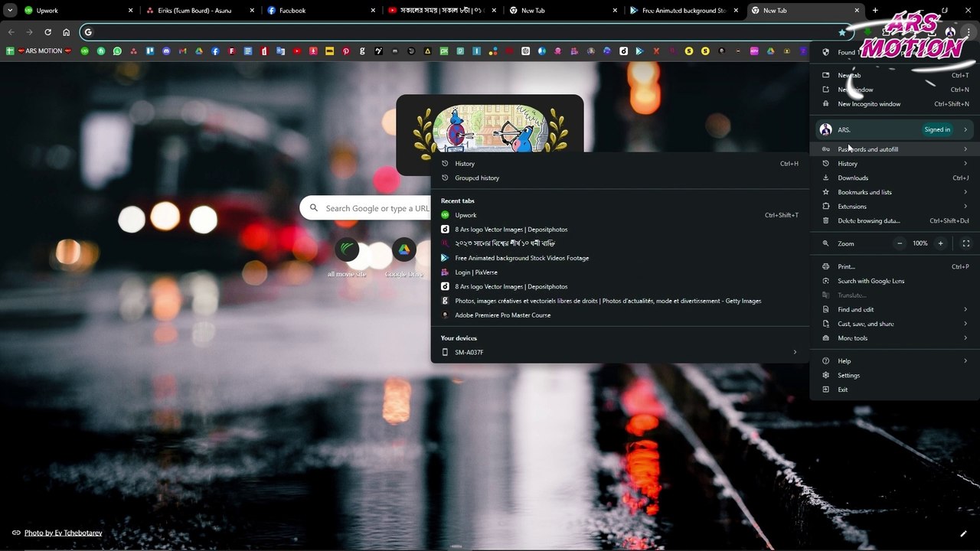The width and height of the screenshot is (980, 551).
Task: Expand SM-A037F device tabs
Action: (x=620, y=352)
